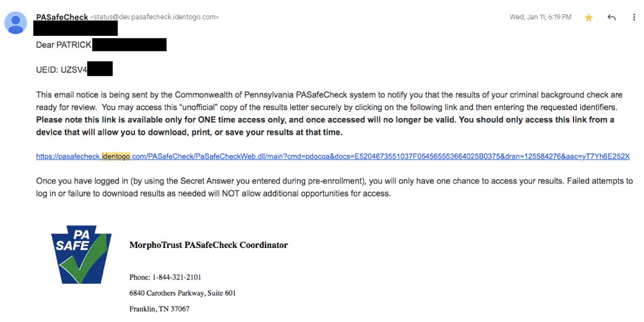
Task: Open the pasafecheck.identogo.com results link
Action: tap(332, 156)
